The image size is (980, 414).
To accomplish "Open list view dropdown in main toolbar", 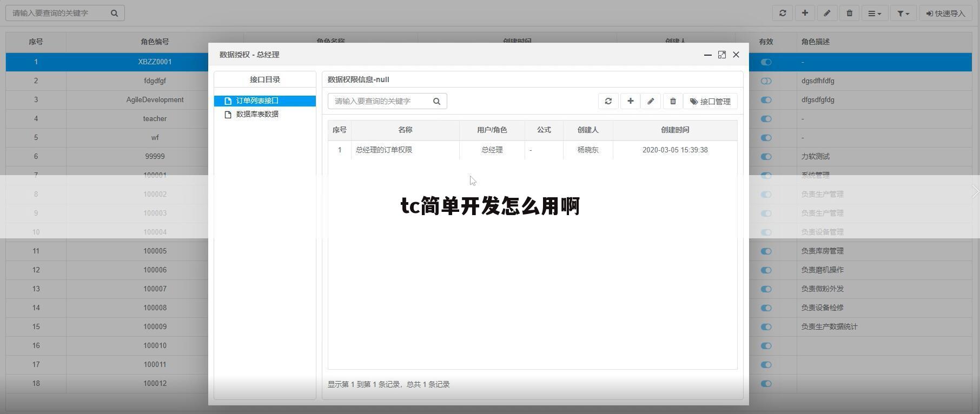I will click(x=875, y=13).
